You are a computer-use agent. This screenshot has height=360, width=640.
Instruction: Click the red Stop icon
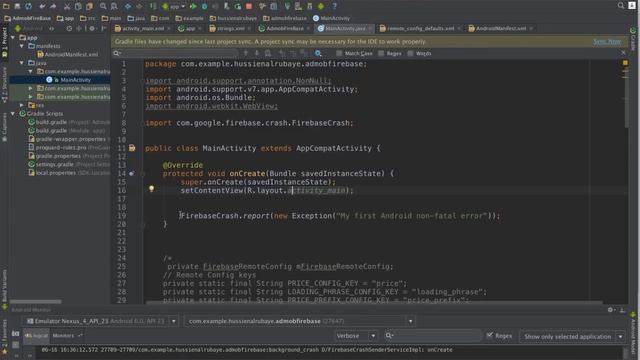(249, 6)
